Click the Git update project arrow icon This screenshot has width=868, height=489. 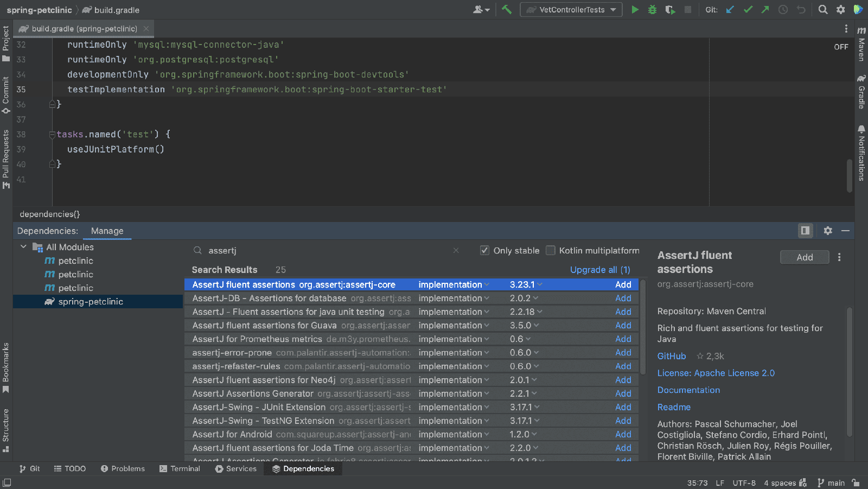[x=730, y=9]
